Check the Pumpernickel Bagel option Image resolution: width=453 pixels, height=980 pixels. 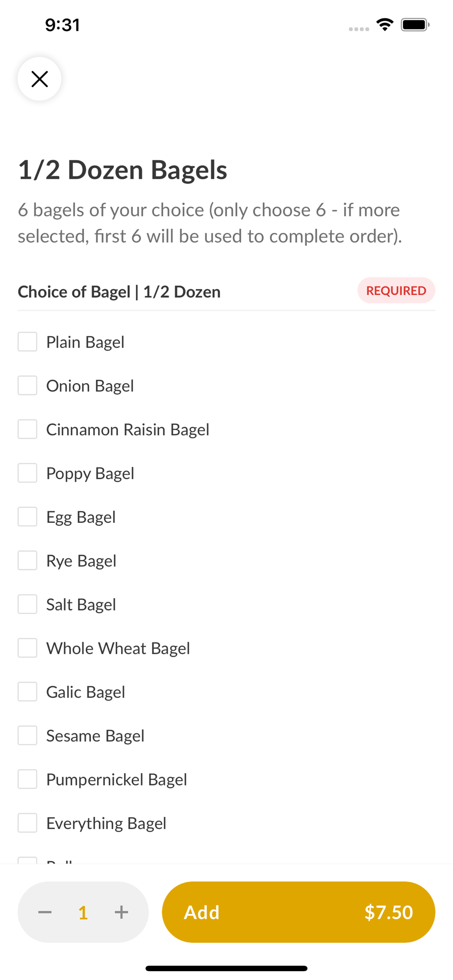[x=27, y=779]
